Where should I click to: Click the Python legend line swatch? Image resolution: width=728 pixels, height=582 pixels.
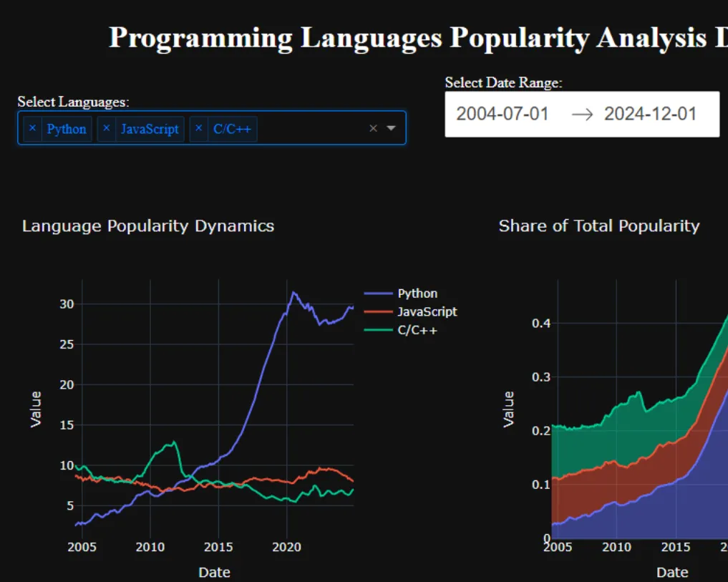379,294
